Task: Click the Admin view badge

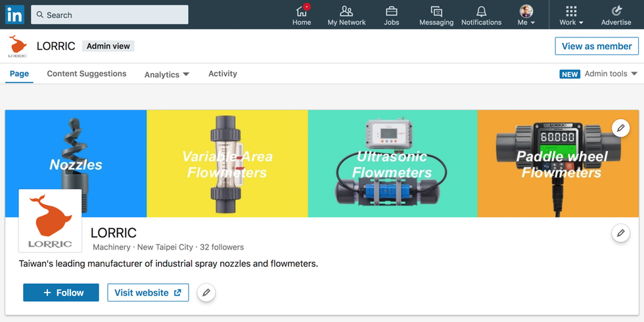Action: point(108,46)
